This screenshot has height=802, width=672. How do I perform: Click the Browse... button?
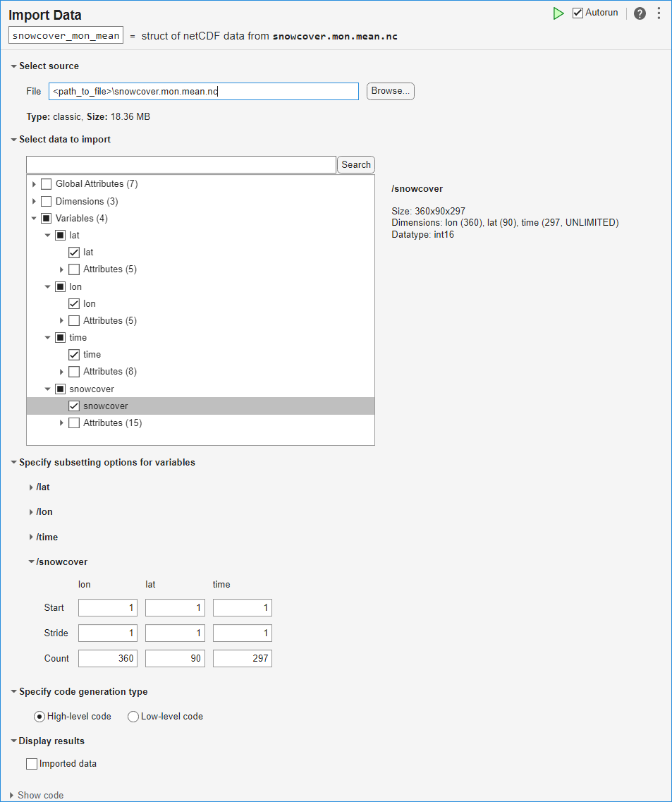[390, 91]
